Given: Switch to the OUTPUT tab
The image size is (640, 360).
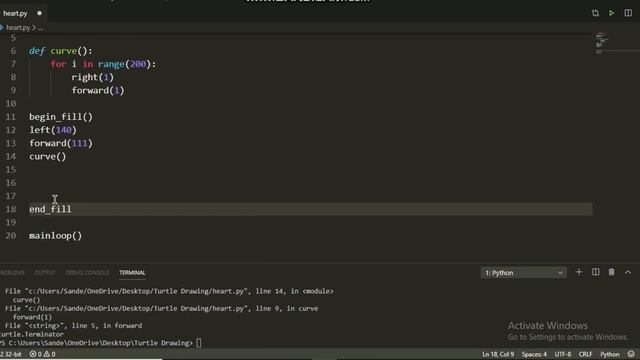Looking at the screenshot, I should click(45, 273).
